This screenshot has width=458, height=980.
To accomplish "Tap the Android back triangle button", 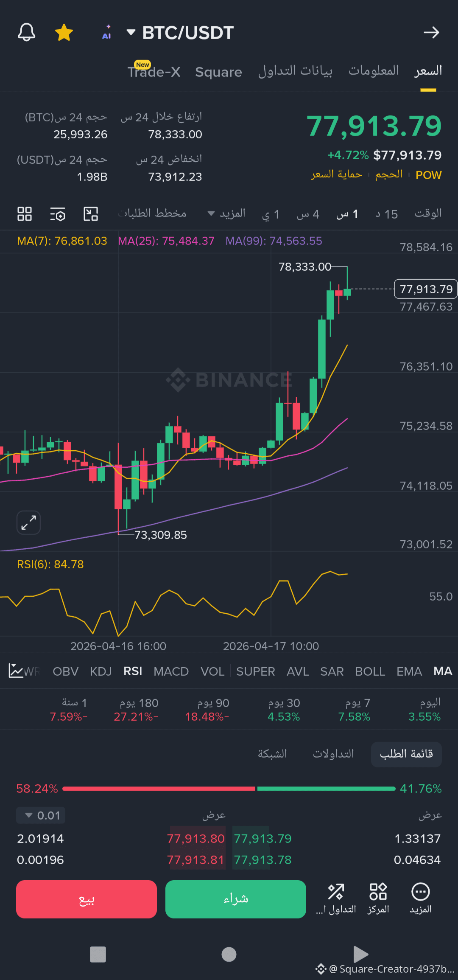I will pos(360,955).
